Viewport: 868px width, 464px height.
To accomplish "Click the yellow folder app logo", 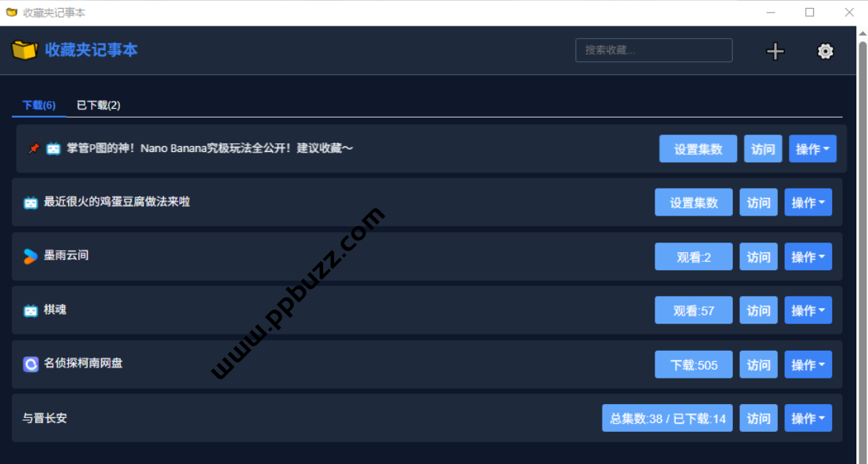I will point(24,50).
